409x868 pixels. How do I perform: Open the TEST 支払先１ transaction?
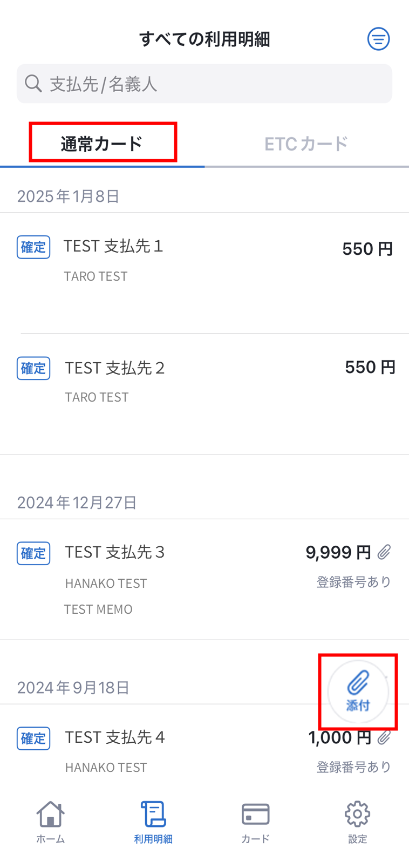point(204,273)
